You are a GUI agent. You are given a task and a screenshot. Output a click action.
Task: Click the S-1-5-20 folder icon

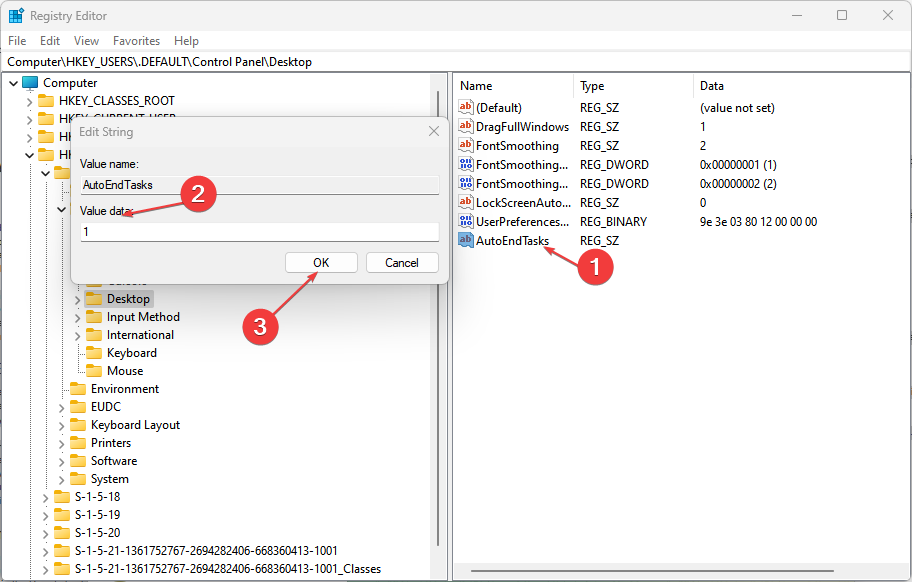coord(62,533)
